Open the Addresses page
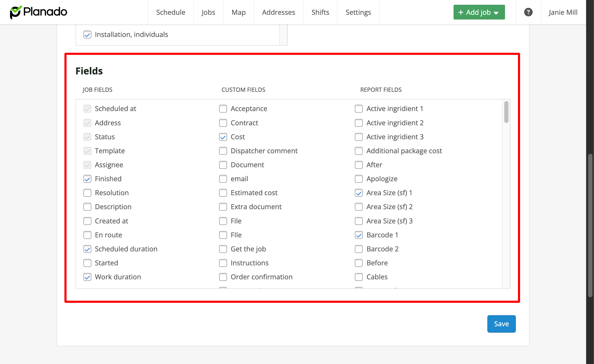Image resolution: width=594 pixels, height=364 pixels. click(278, 12)
